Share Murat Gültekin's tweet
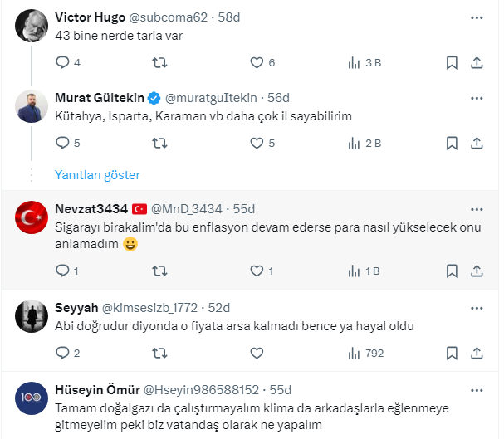 [477, 143]
